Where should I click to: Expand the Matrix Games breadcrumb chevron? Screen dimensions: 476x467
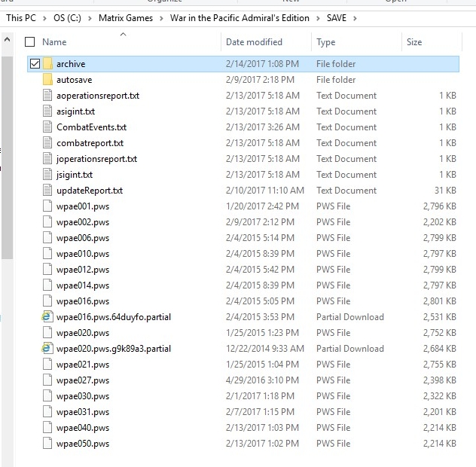click(161, 18)
